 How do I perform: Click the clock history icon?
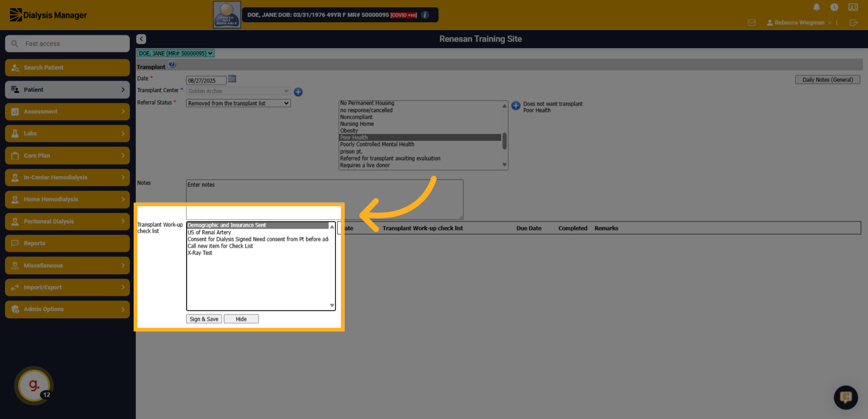tap(834, 7)
